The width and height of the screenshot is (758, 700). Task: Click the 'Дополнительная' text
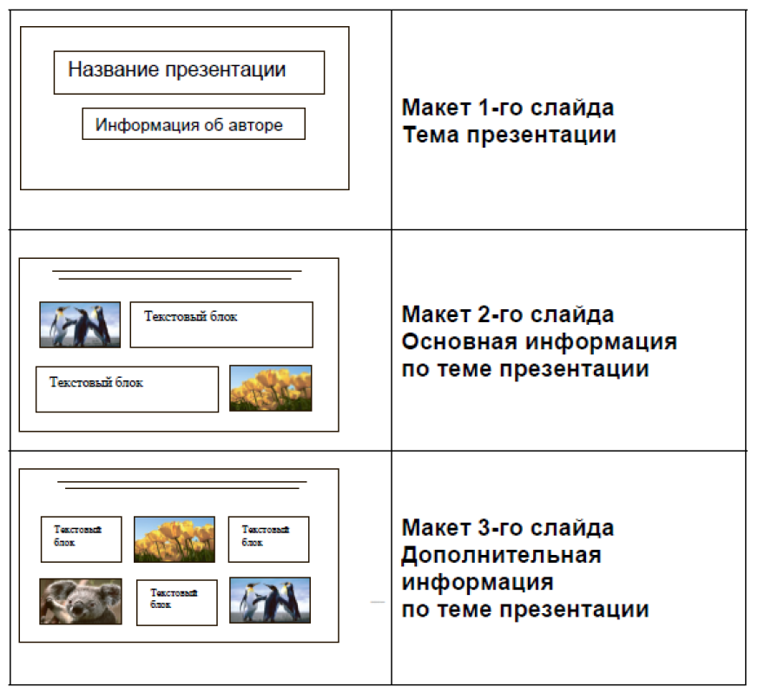pyautogui.click(x=501, y=555)
